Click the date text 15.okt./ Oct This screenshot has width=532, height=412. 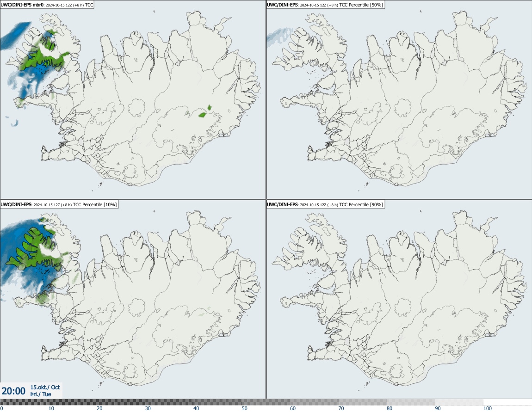point(45,387)
